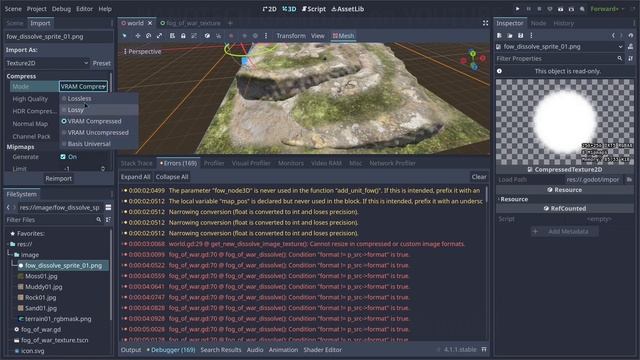Open the Stack Trace debugger tab
The image size is (640, 360).
coord(136,163)
